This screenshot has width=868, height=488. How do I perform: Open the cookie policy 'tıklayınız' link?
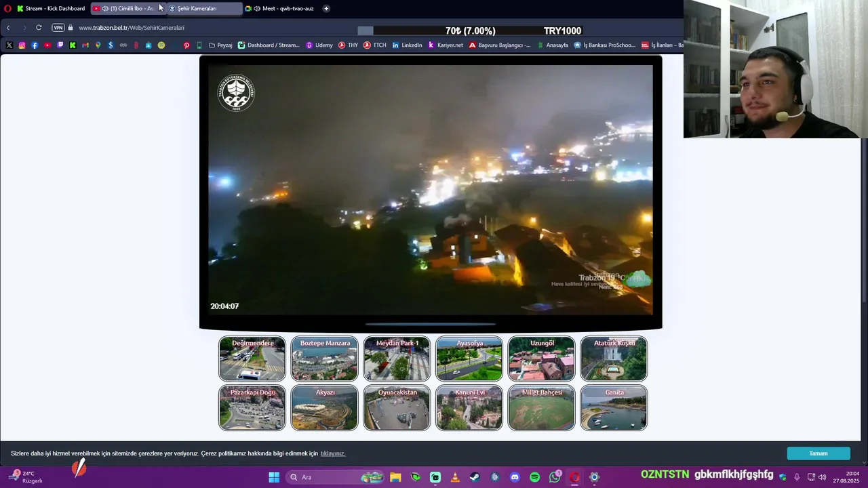[x=333, y=453]
